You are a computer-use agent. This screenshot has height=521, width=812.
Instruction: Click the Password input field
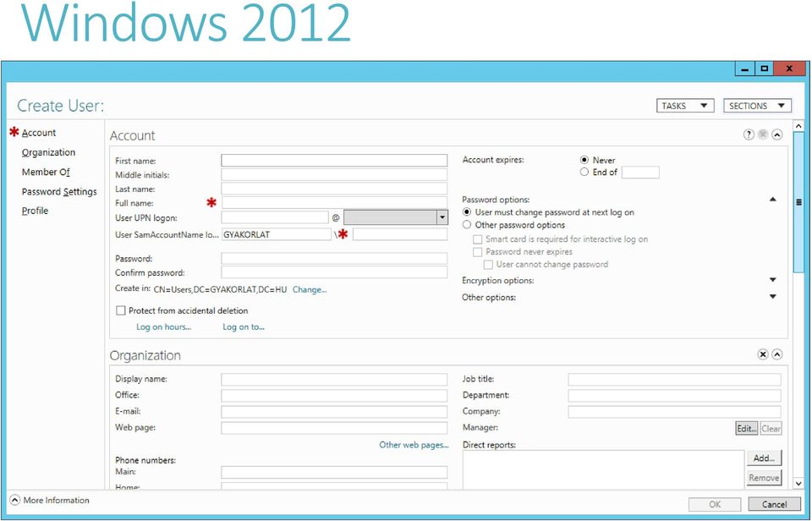(334, 259)
